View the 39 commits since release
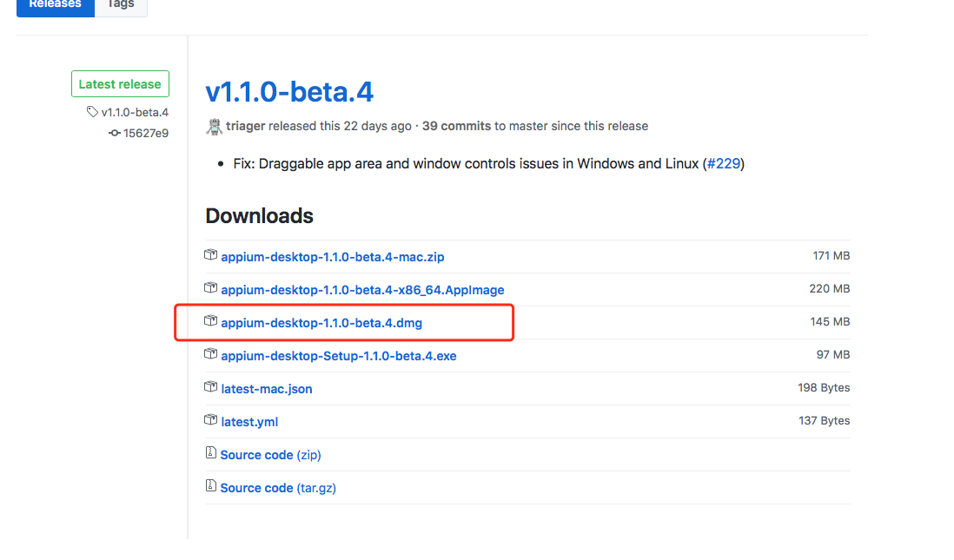 (x=456, y=126)
